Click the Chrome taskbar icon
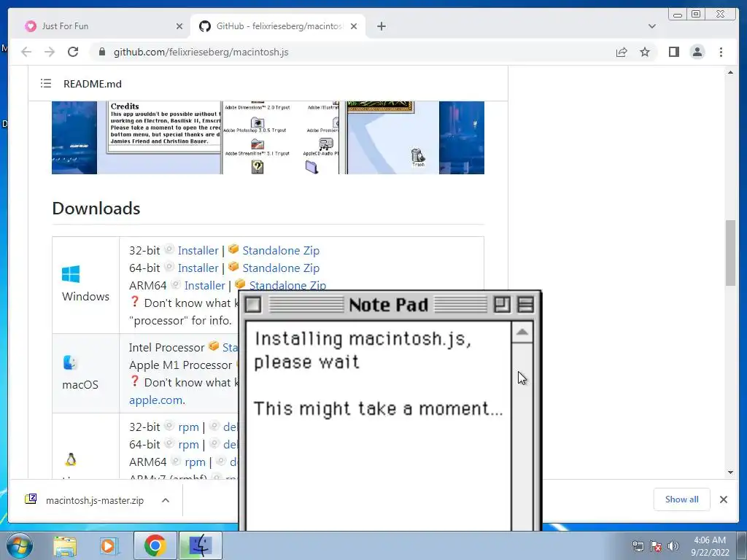The width and height of the screenshot is (747, 560). pos(155,545)
